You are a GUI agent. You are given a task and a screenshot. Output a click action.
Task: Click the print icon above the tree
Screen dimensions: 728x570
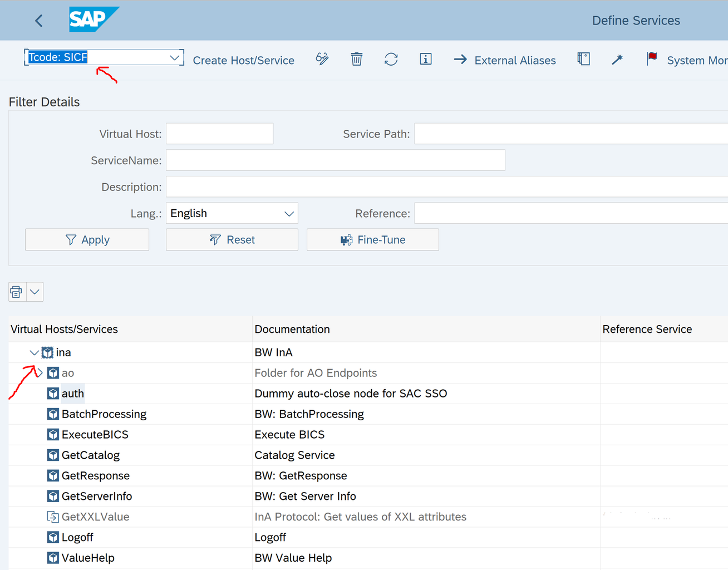pyautogui.click(x=17, y=292)
